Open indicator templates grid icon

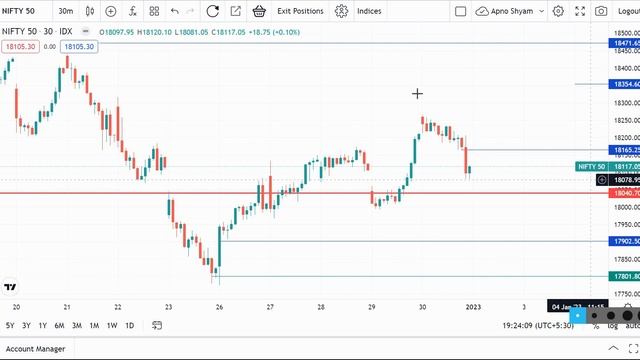(x=154, y=11)
